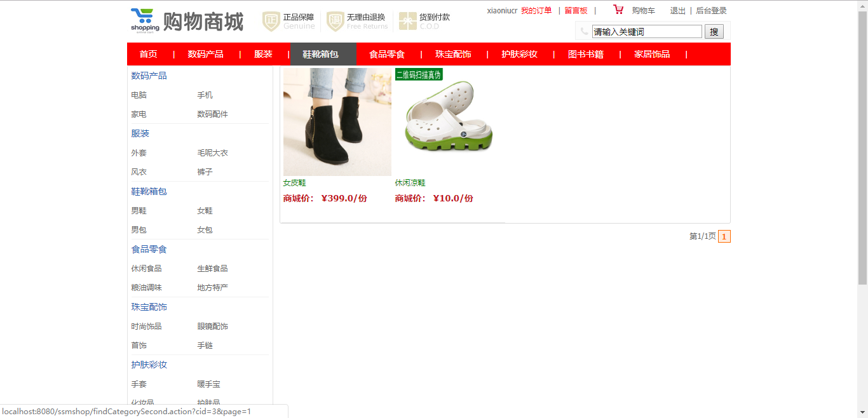Select sidebar subcategory 粮油调味
868x418 pixels.
click(x=146, y=288)
